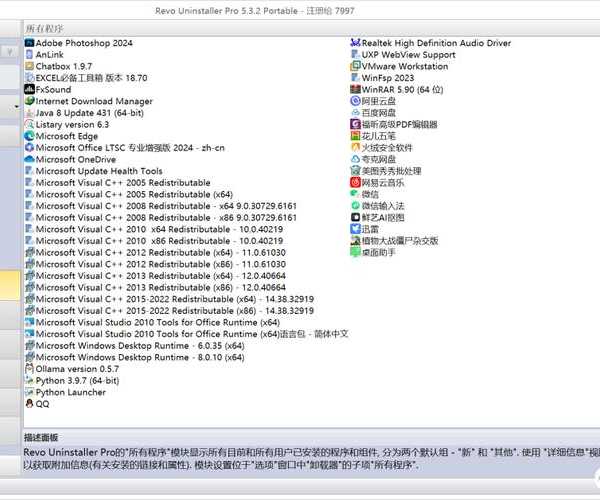Select the Adobe Photoshop 2024 icon
600x500 pixels.
pyautogui.click(x=29, y=43)
